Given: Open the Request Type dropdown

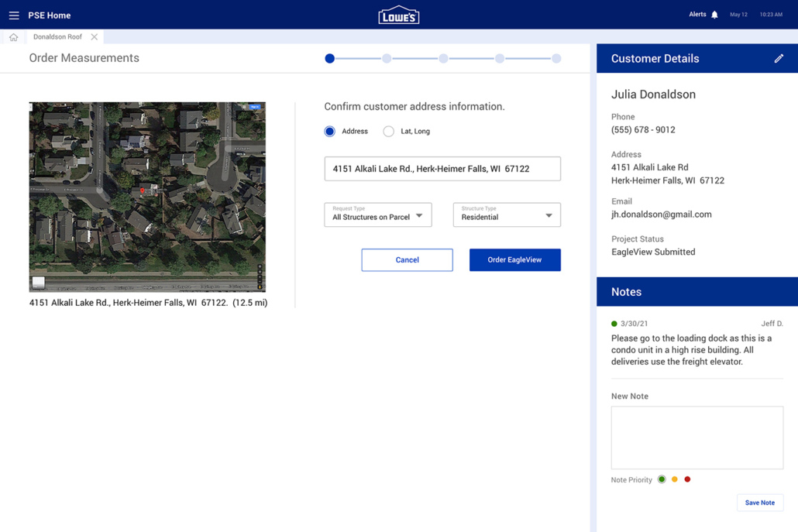Looking at the screenshot, I should [x=377, y=215].
